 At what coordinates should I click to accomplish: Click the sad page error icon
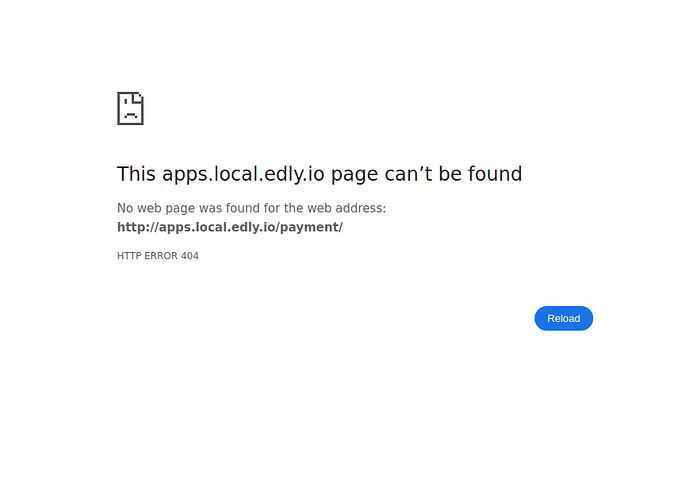130,108
